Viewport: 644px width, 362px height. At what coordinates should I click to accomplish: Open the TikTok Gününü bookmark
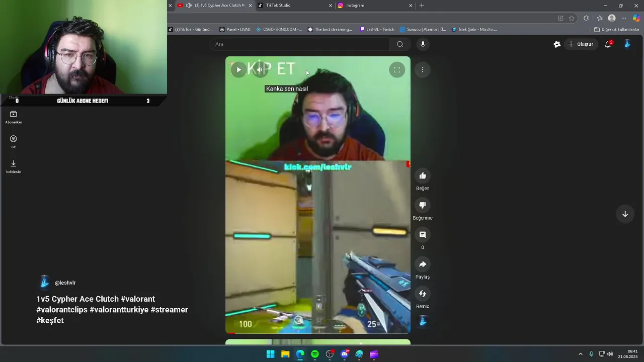click(190, 30)
